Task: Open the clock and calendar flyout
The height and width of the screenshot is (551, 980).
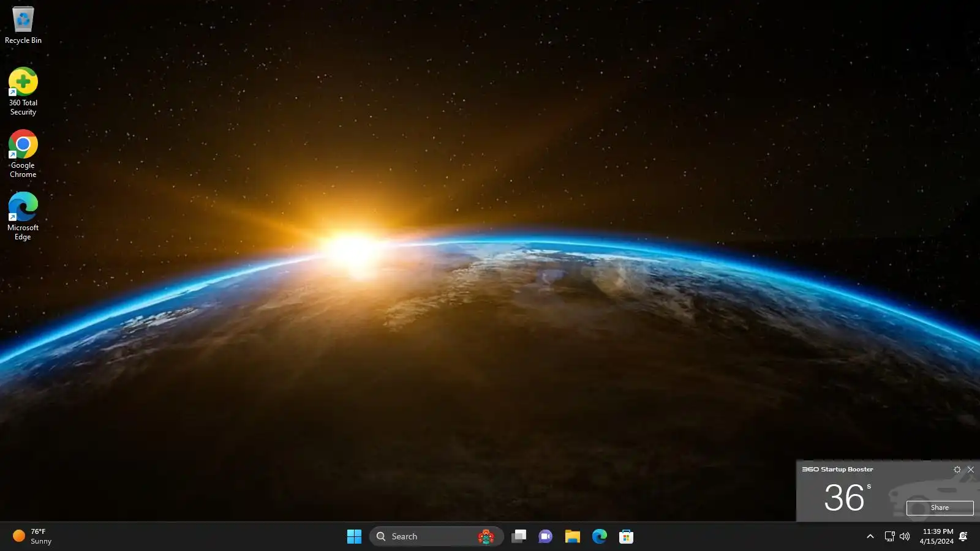Action: point(937,536)
